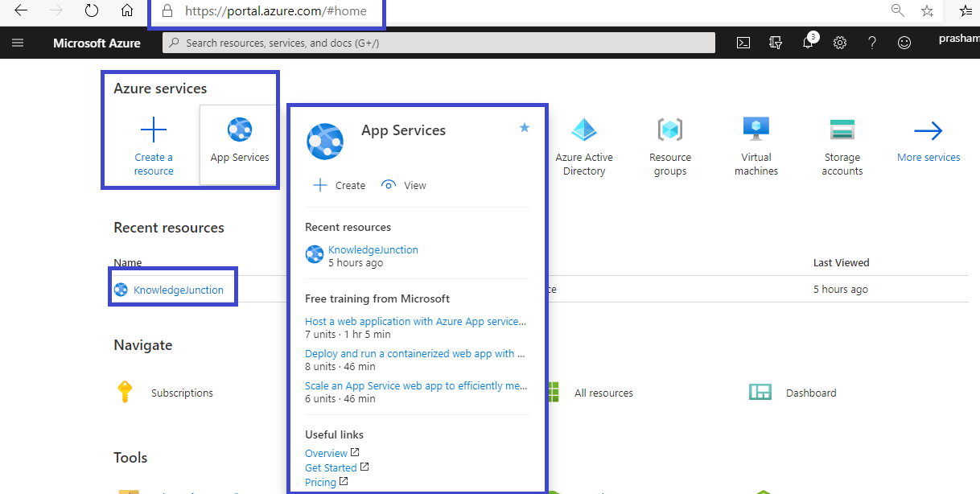Start the Host a web application training
980x494 pixels.
click(x=415, y=320)
